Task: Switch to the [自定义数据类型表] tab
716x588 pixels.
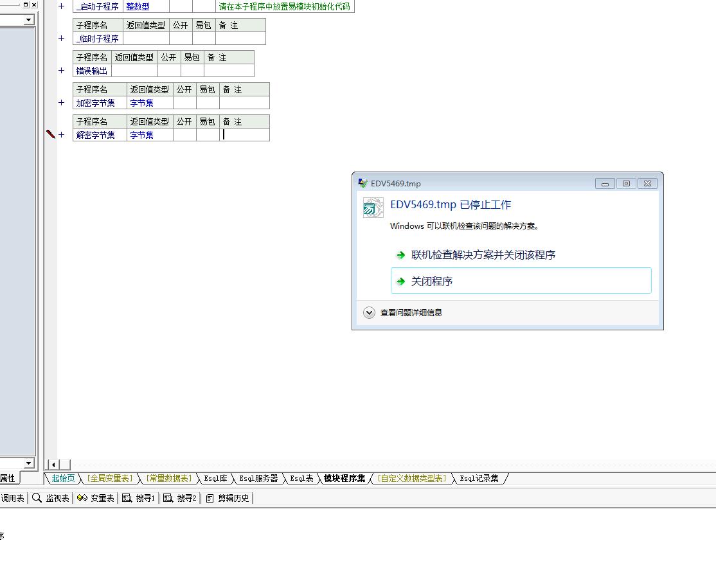Action: [x=412, y=478]
